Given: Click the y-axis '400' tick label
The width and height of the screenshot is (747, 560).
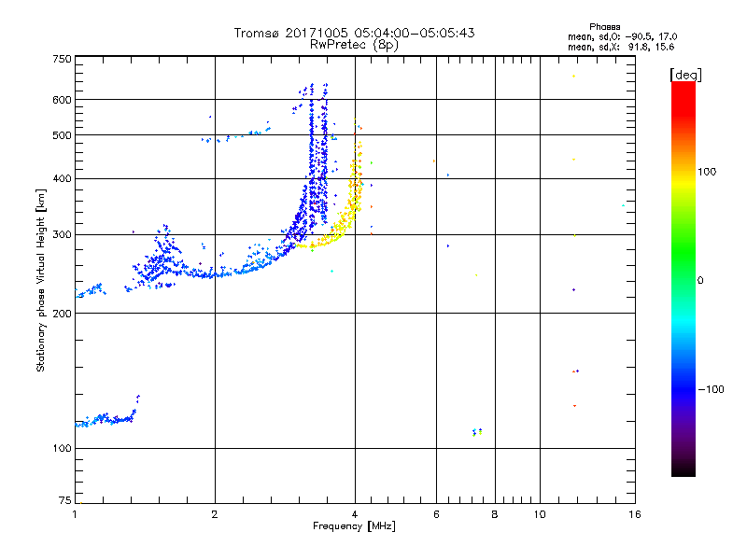Looking at the screenshot, I should point(62,178).
